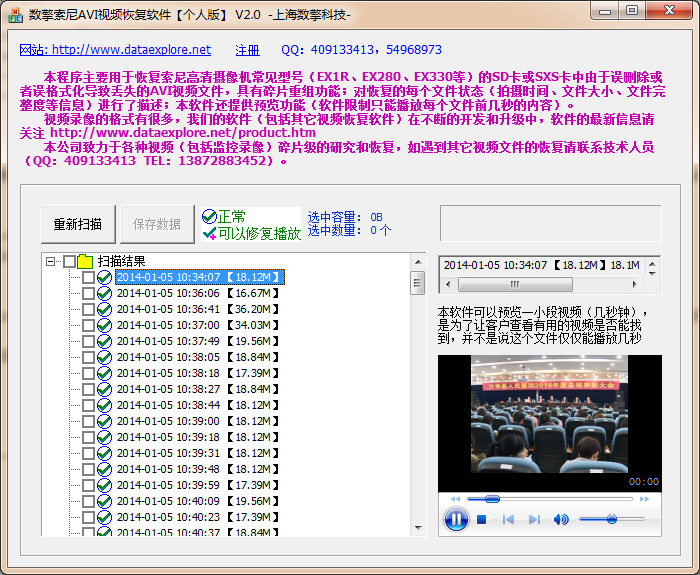This screenshot has width=700, height=575.
Task: Click the 重新扫描 rescan button
Action: point(78,224)
